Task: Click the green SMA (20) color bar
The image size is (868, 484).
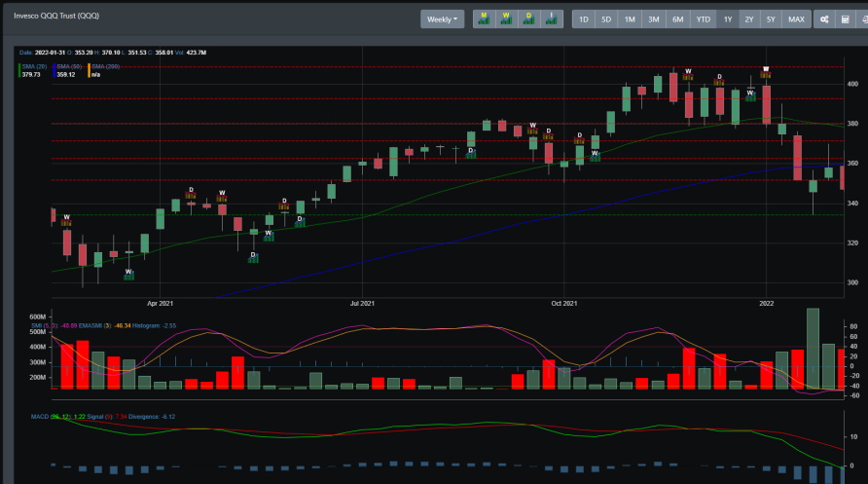Action: click(19, 70)
